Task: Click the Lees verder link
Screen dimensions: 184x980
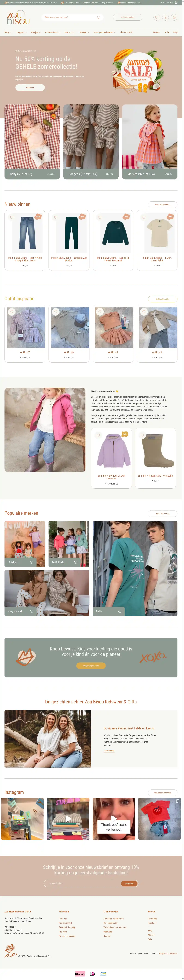Action: click(x=109, y=751)
